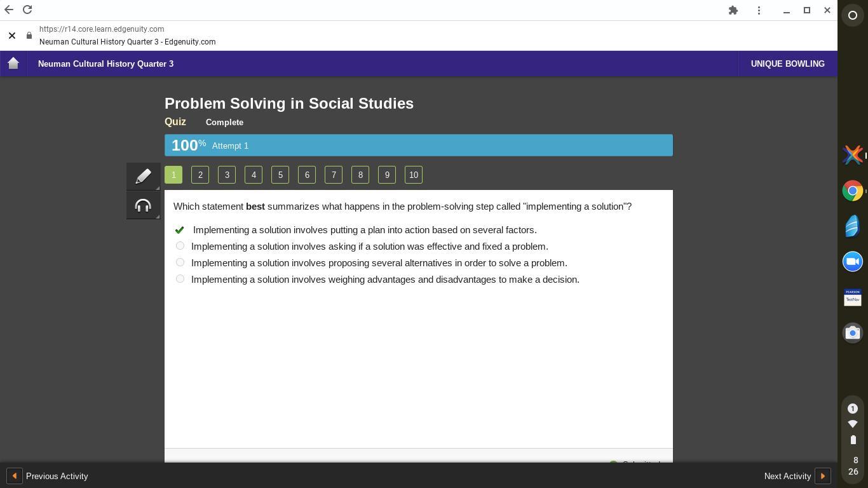
Task: Go back with the browser back arrow
Action: (x=9, y=10)
